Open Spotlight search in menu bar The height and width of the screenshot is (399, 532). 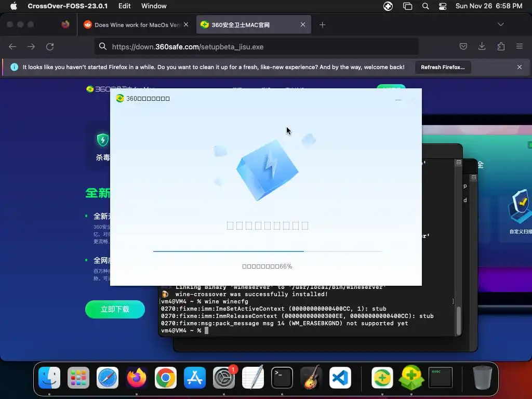[x=425, y=6]
